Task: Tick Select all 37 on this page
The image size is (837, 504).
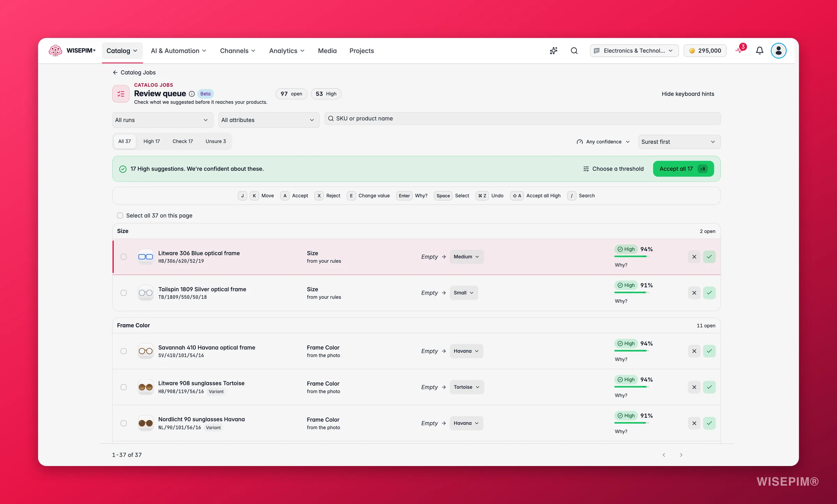Action: point(120,216)
